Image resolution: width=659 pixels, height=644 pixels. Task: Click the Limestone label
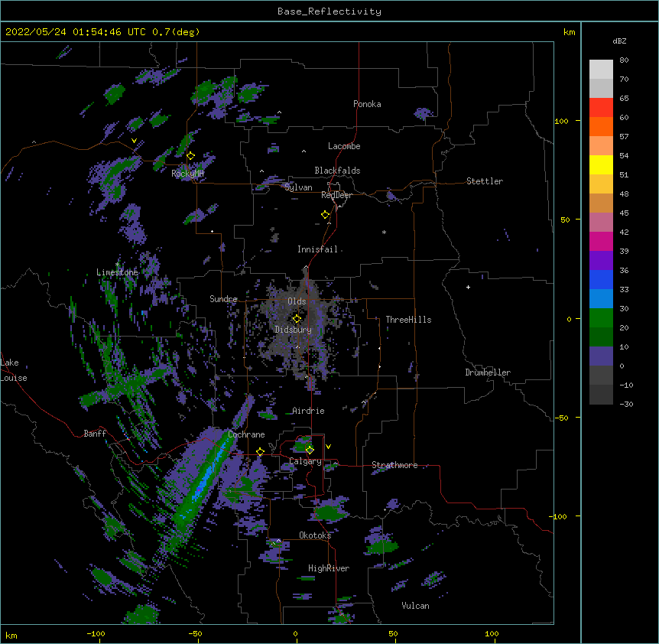click(117, 272)
